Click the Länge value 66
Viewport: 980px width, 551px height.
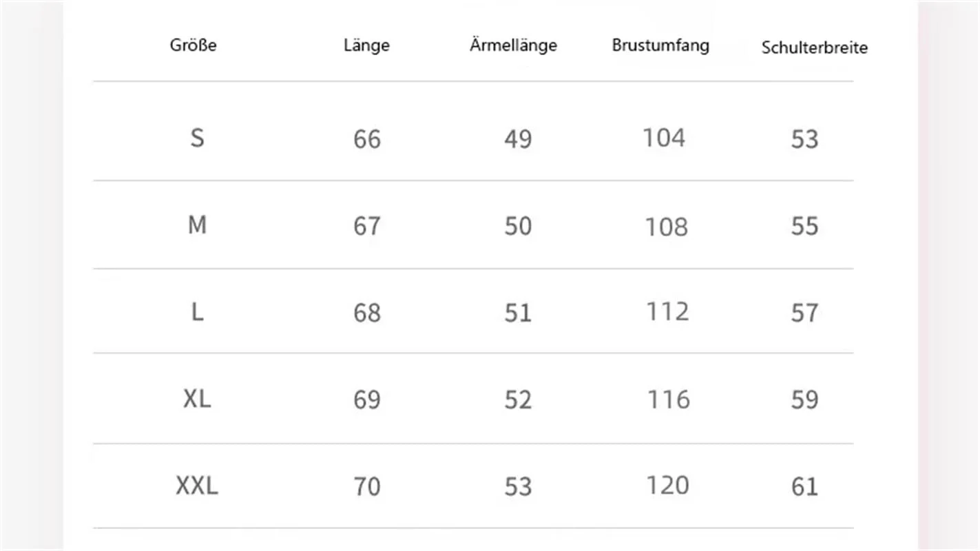[366, 140]
